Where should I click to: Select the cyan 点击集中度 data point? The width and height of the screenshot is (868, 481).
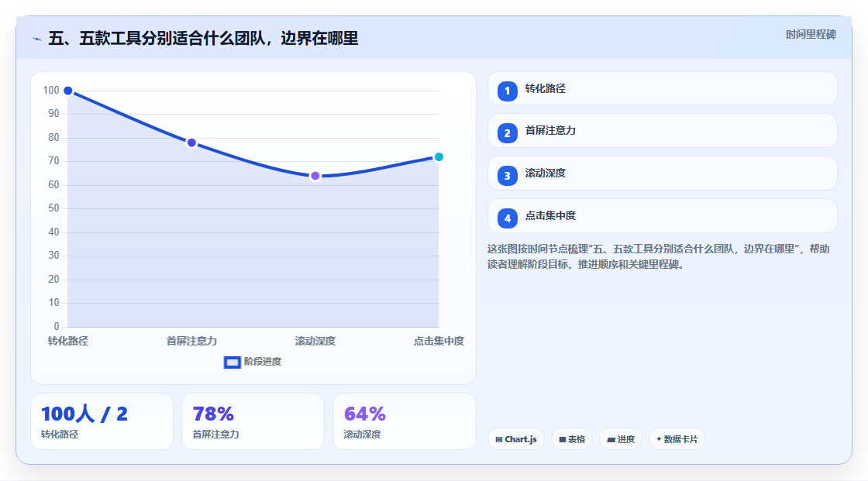pyautogui.click(x=439, y=157)
